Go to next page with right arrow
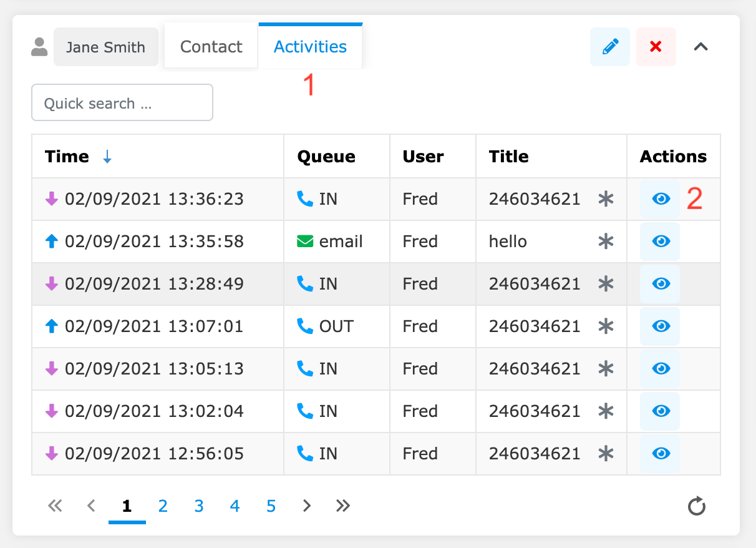756x548 pixels. pyautogui.click(x=306, y=506)
